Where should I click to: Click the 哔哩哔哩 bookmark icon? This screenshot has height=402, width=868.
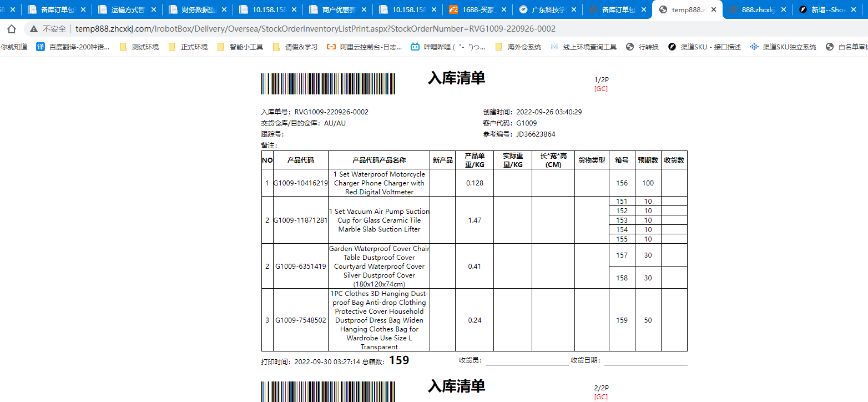click(x=415, y=47)
